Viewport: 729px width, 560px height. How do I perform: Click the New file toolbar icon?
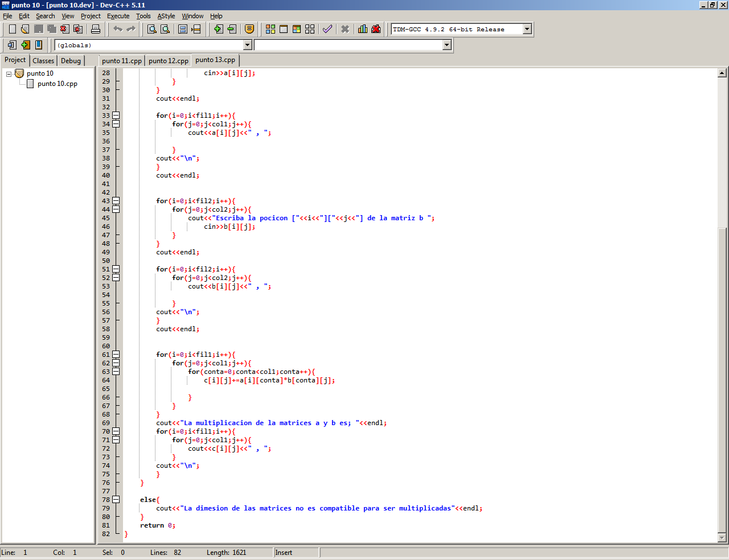[x=12, y=29]
